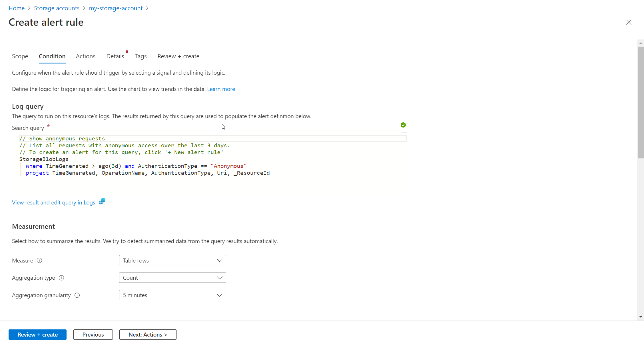This screenshot has height=348, width=644.
Task: Open the Measure dropdown
Action: [x=172, y=260]
